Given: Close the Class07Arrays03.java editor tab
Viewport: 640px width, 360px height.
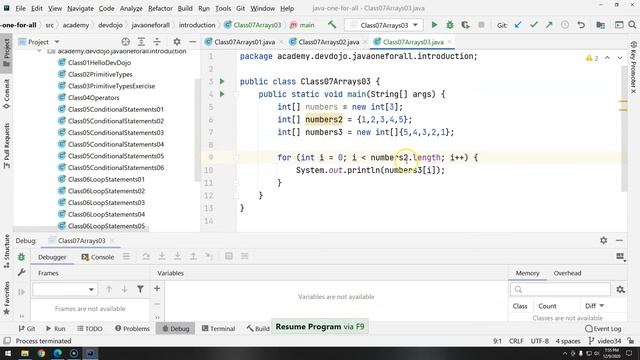Looking at the screenshot, I should pyautogui.click(x=449, y=42).
